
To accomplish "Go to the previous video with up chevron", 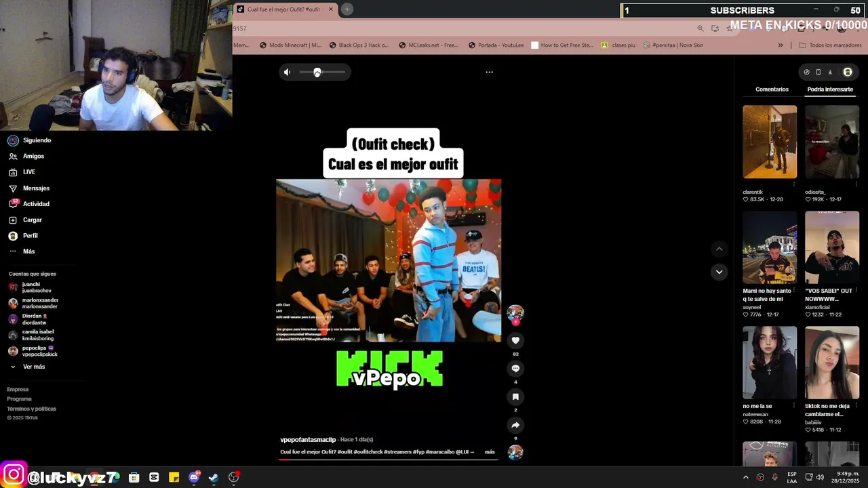I will point(719,249).
